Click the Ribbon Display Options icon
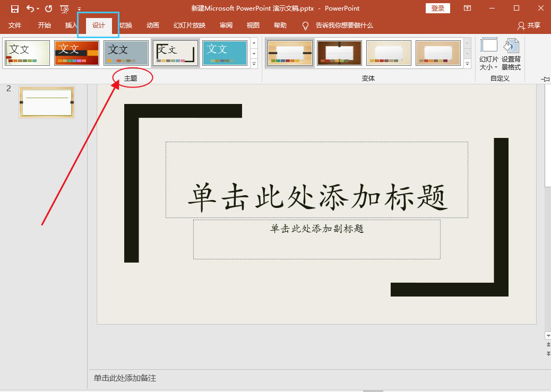The width and height of the screenshot is (551, 392). (467, 8)
